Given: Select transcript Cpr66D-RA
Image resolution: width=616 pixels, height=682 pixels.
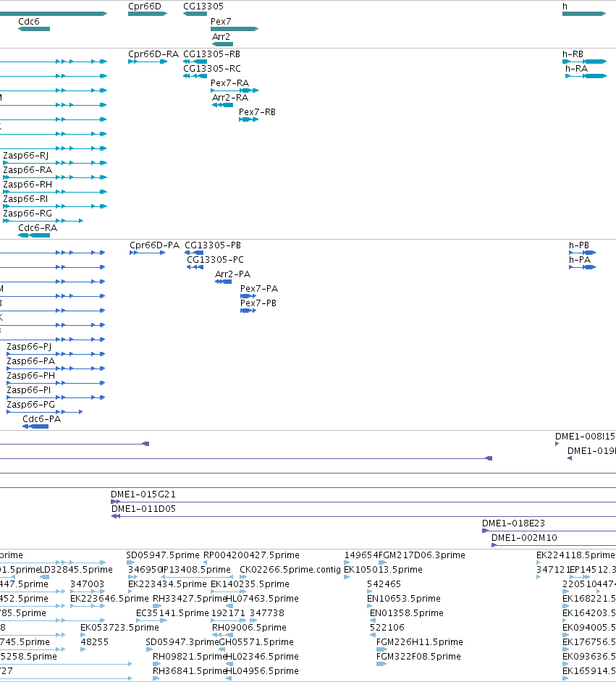Looking at the screenshot, I should pyautogui.click(x=148, y=62).
